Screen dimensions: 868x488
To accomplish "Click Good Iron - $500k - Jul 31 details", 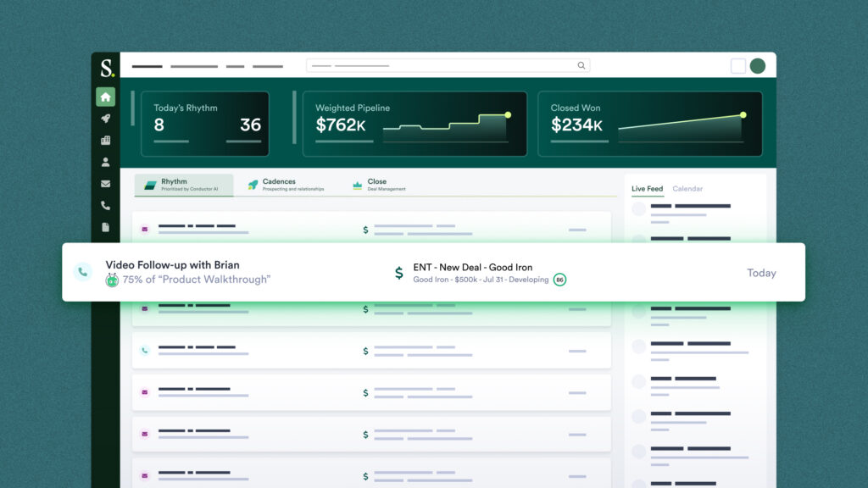I will pyautogui.click(x=481, y=280).
